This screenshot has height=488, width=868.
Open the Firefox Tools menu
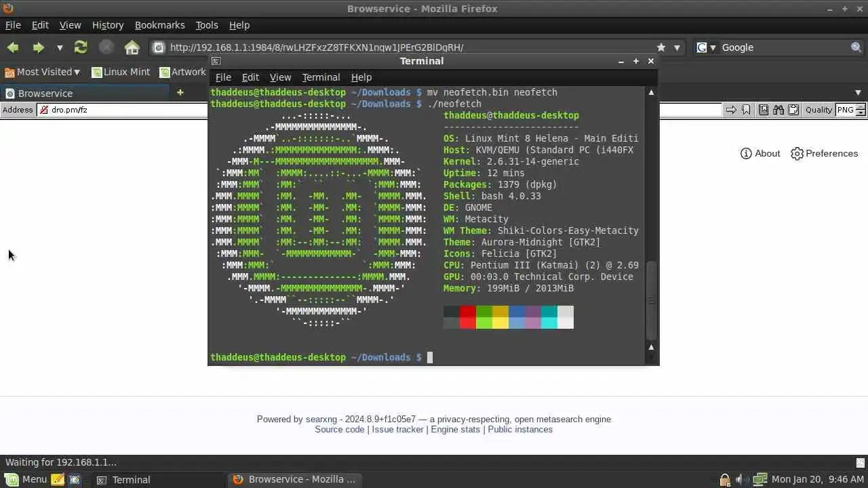pyautogui.click(x=207, y=25)
